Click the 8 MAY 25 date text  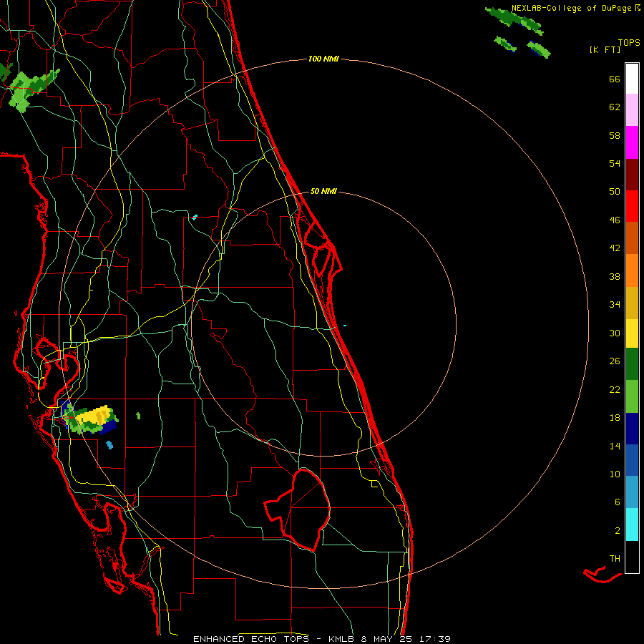386,639
